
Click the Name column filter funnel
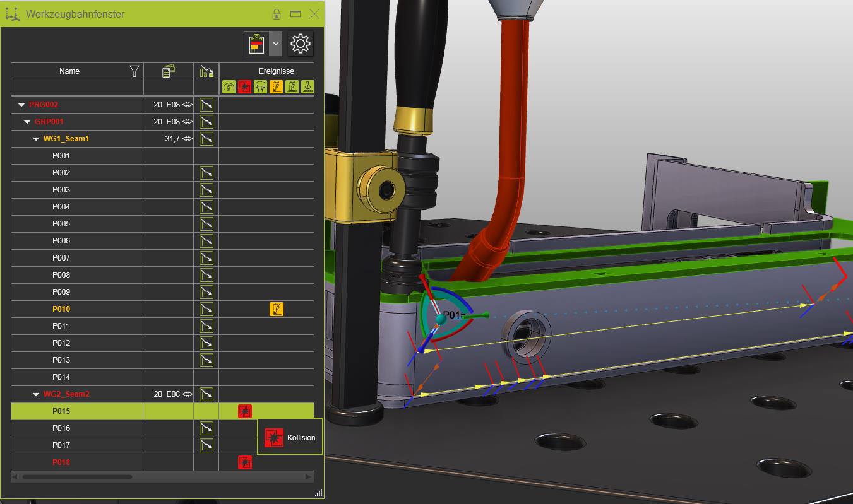tap(134, 71)
